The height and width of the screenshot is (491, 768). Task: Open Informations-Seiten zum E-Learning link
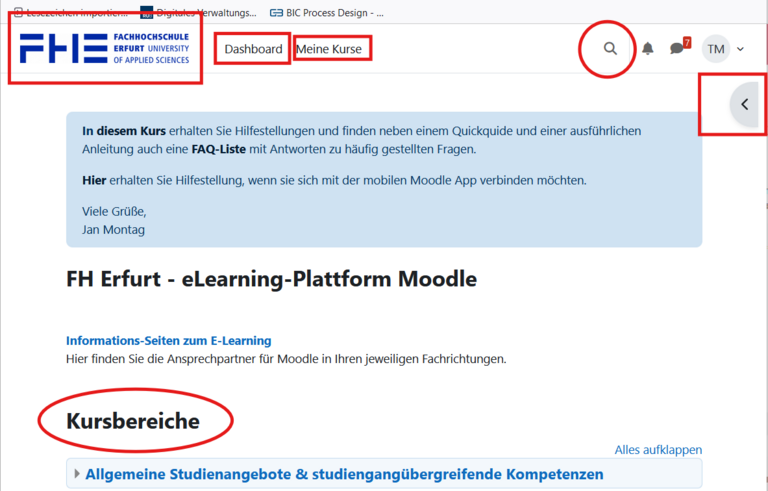pos(168,340)
